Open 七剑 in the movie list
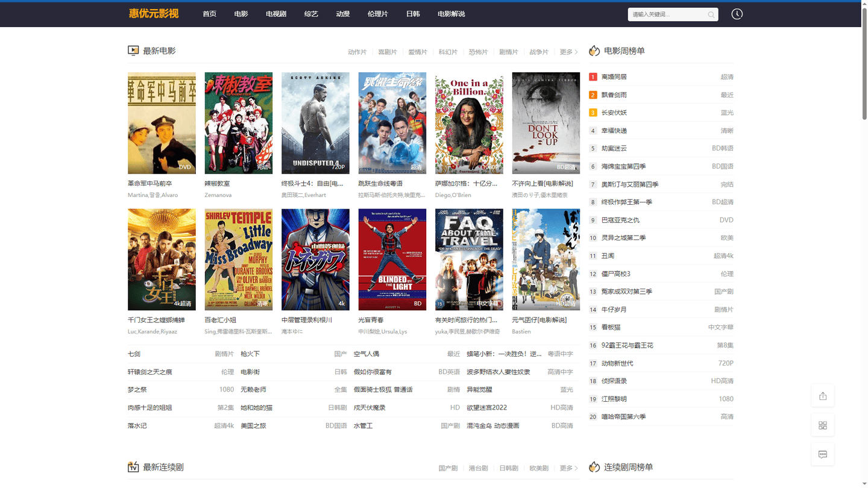868x488 pixels. 134,354
